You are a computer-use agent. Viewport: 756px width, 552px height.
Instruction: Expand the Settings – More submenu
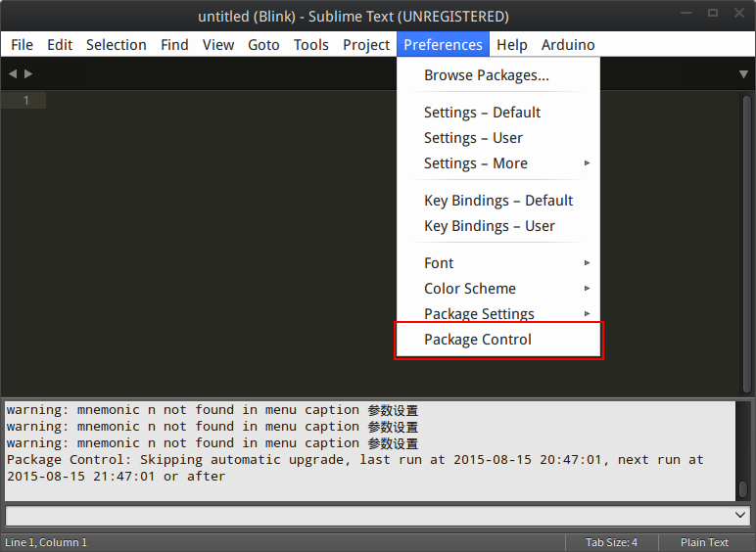tap(498, 163)
